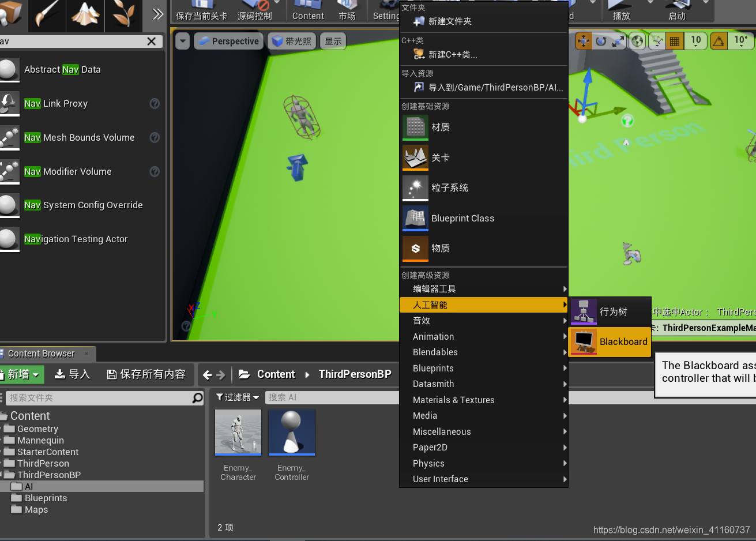Open grid snap size 10 dropdown
This screenshot has height=541, width=756.
[x=696, y=41]
